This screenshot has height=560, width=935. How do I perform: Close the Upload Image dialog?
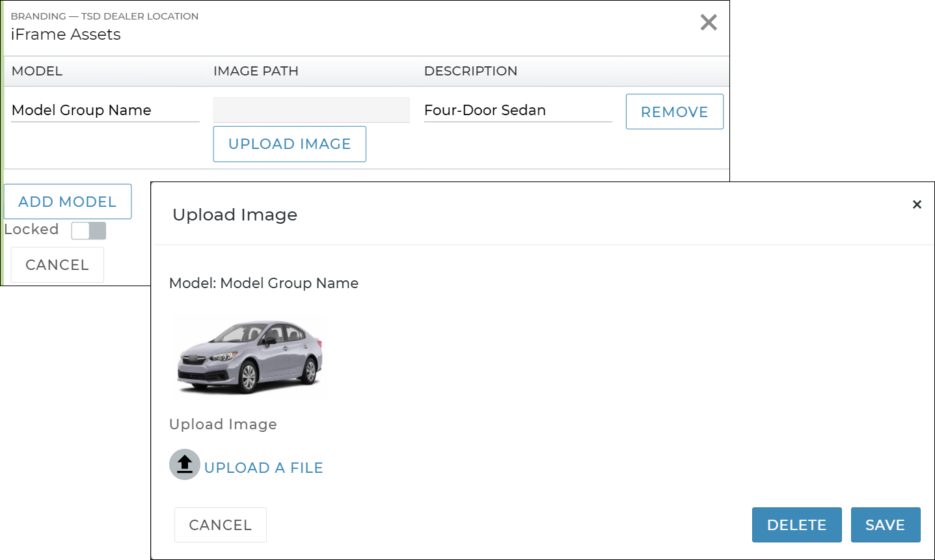pos(917,205)
